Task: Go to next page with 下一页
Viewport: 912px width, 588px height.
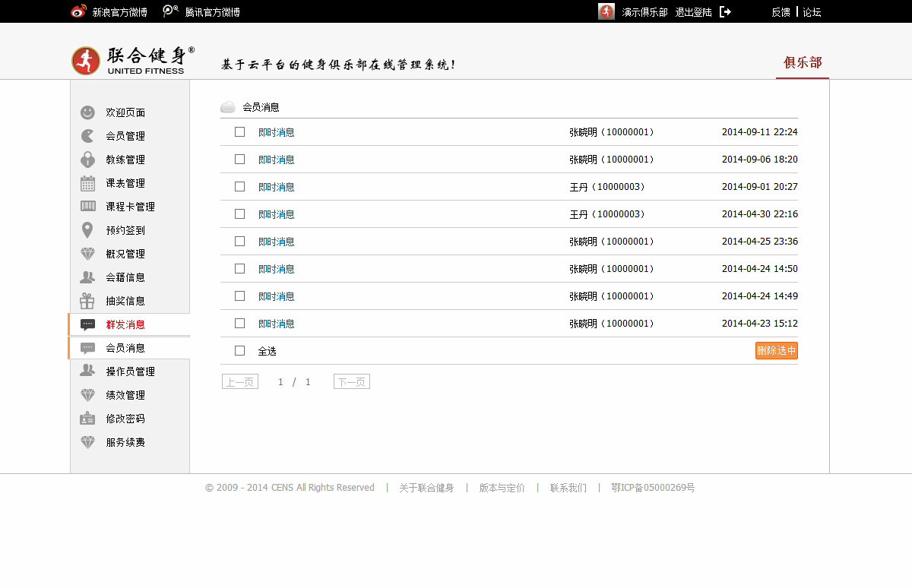Action: [351, 382]
